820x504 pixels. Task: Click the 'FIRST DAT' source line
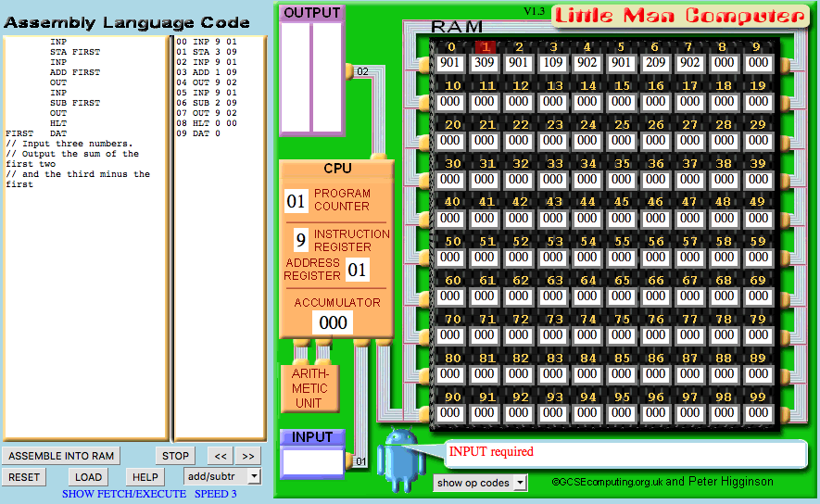pyautogui.click(x=36, y=133)
